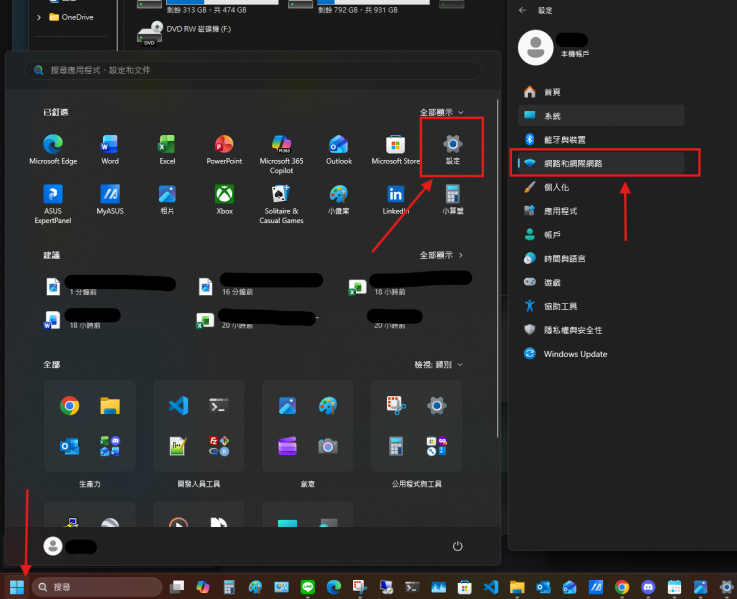Open Excel in the pinned apps
This screenshot has height=599, width=737.
[x=167, y=150]
